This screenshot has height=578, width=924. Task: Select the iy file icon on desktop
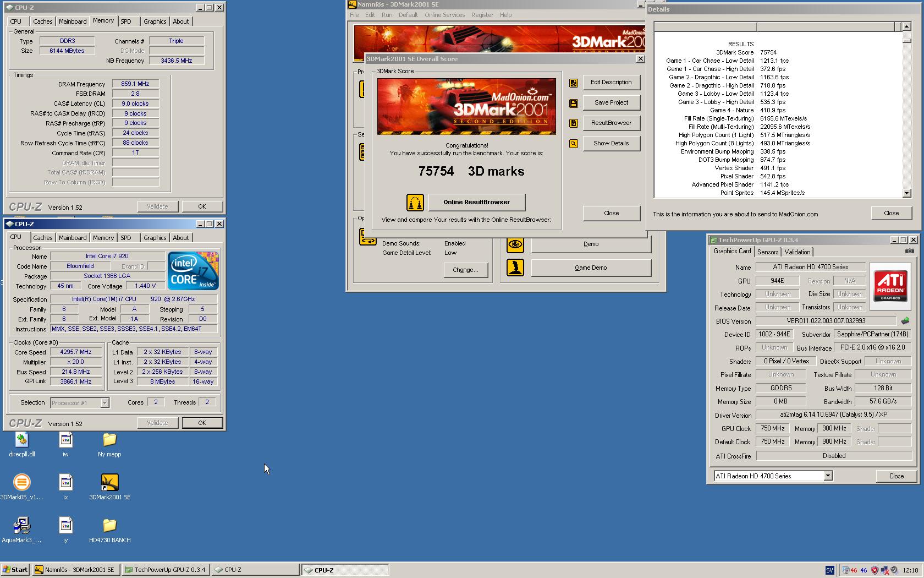click(x=65, y=531)
